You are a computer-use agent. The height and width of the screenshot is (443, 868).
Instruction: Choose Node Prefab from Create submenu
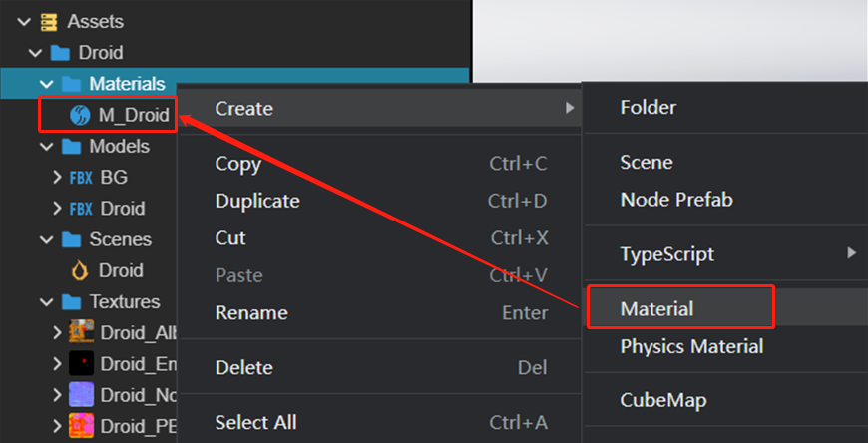tap(675, 200)
